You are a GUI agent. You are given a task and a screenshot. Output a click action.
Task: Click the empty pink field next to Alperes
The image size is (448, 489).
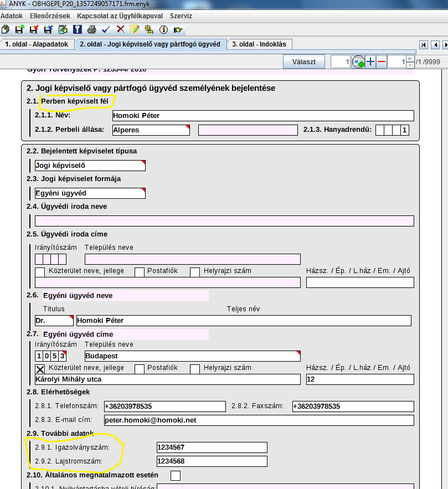point(248,130)
